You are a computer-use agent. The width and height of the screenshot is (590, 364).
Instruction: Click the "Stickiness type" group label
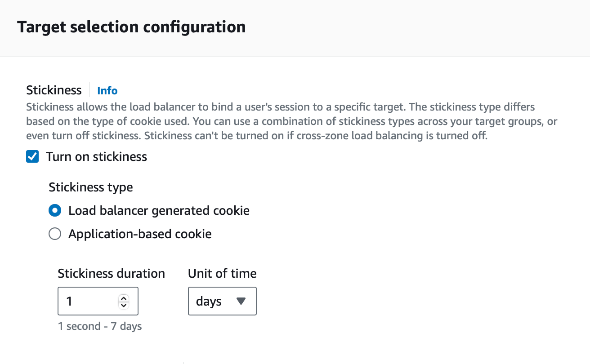91,187
